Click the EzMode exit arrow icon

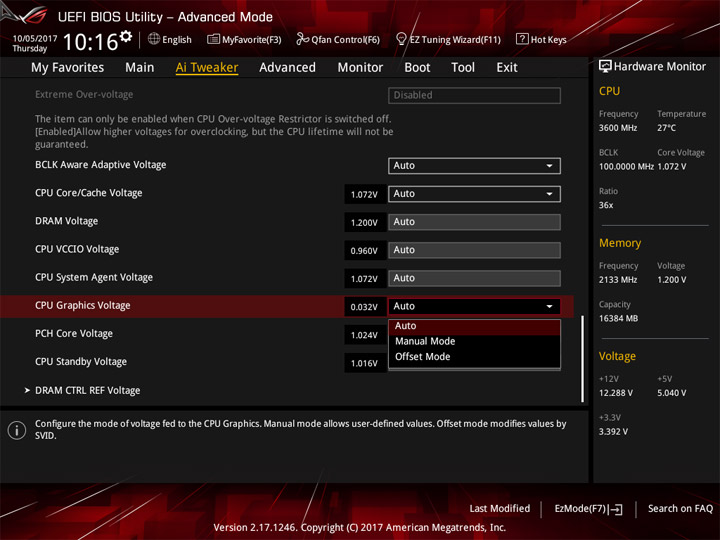(x=616, y=509)
